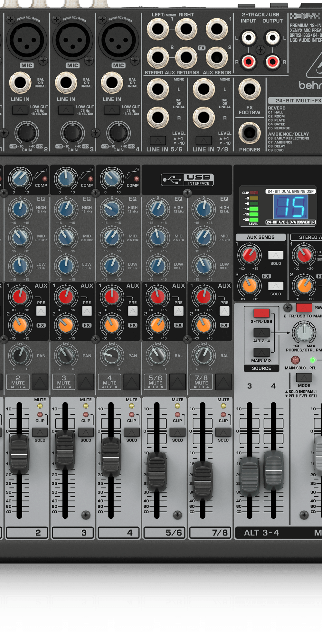Viewport: 322px width, 644px height.
Task: Toggle MUTE ALT 3-4 on channel 4
Action: tap(132, 382)
